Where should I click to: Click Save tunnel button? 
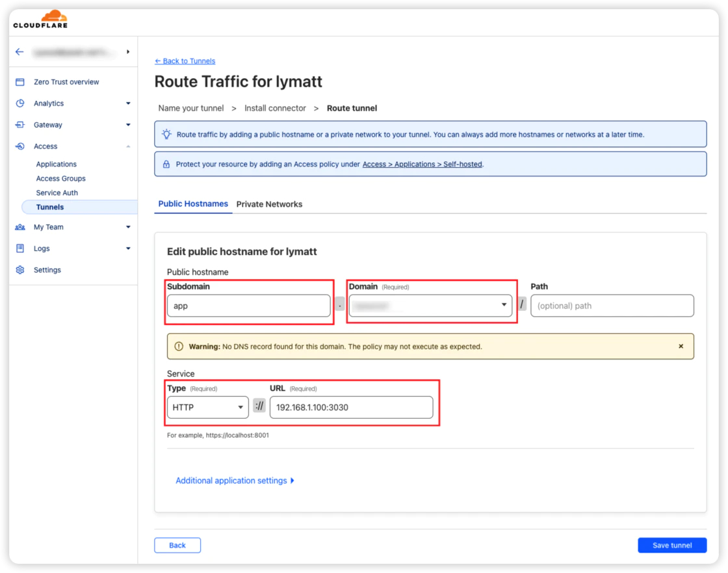pos(672,545)
